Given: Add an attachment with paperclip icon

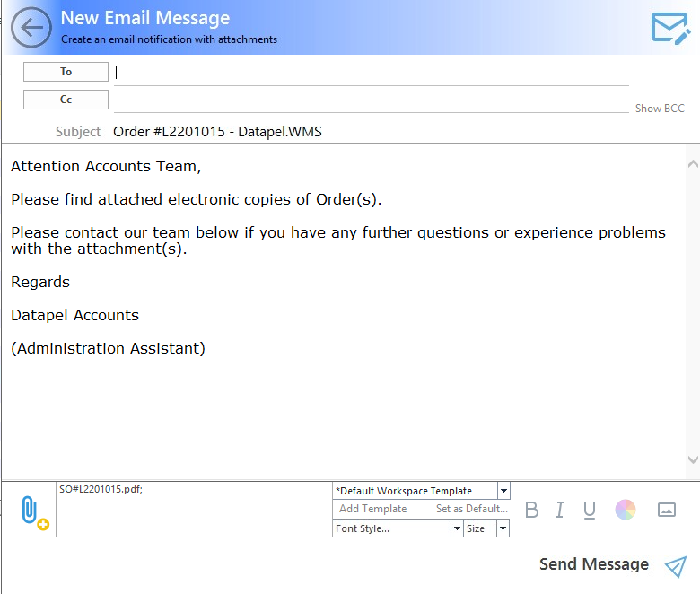Looking at the screenshot, I should point(35,512).
